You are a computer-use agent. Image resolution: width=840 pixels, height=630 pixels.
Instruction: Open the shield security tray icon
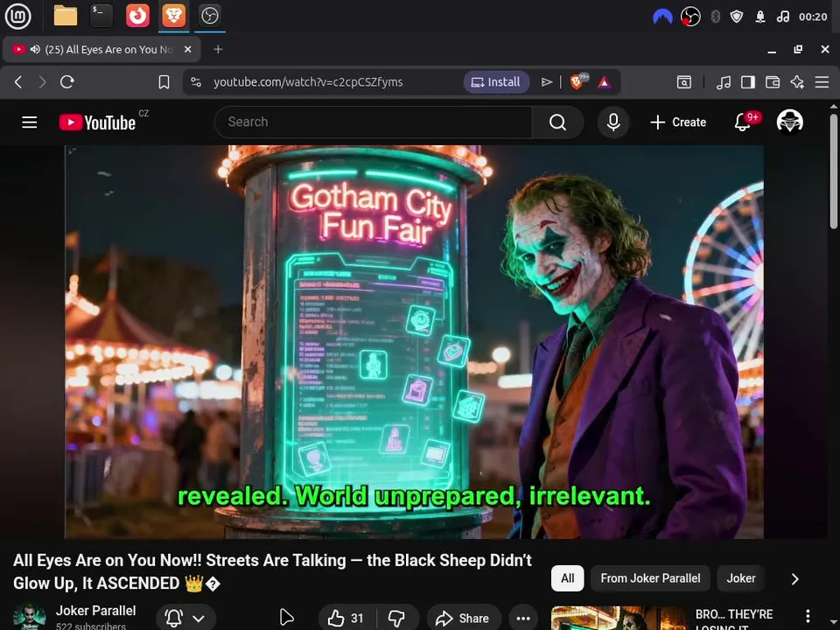click(737, 17)
